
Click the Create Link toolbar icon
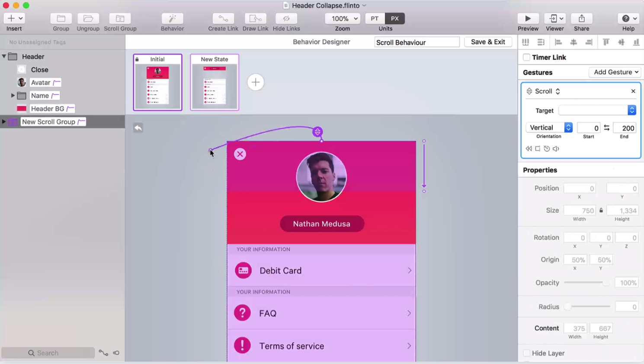pos(223,19)
